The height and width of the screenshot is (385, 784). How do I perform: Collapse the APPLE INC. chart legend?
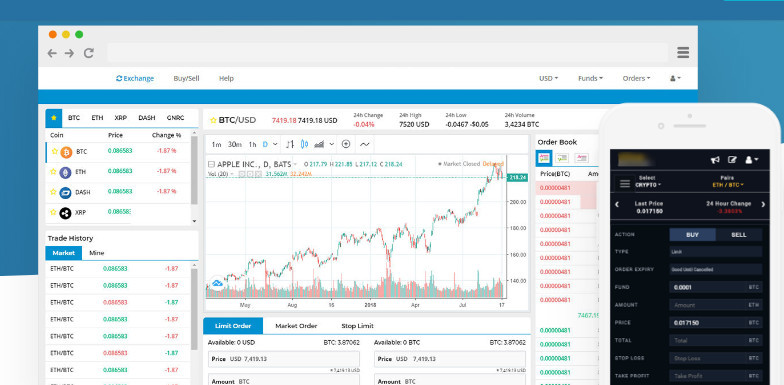(x=211, y=164)
